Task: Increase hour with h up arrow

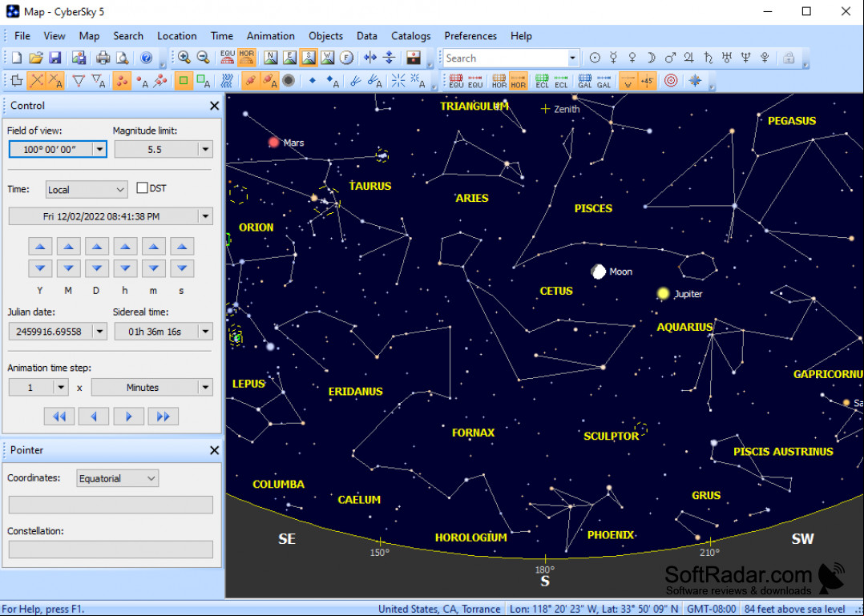Action: point(125,246)
